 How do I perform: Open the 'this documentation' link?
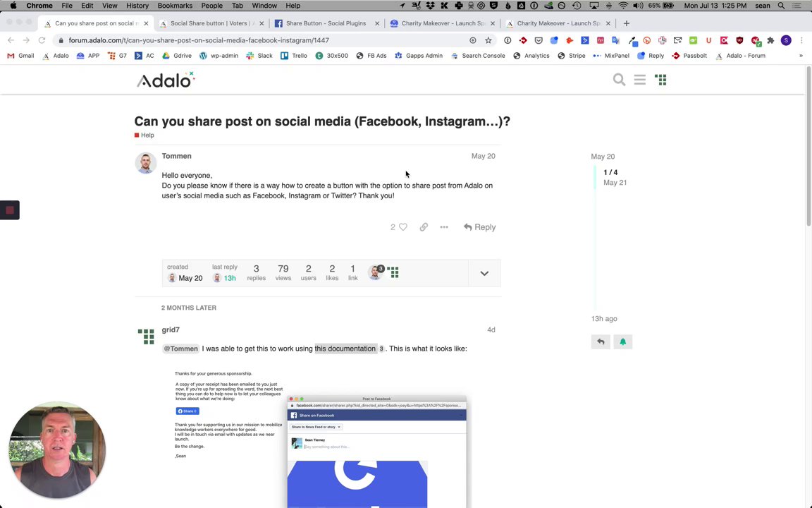click(x=345, y=349)
